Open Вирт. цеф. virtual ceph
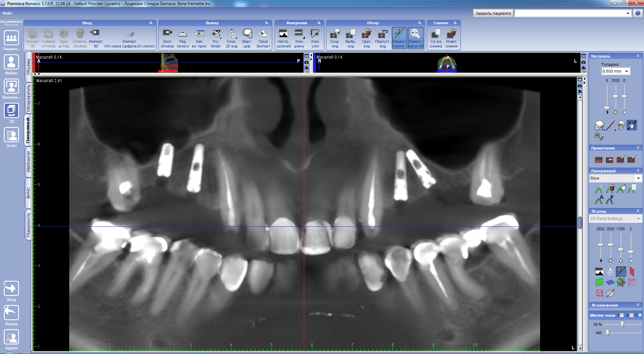The width and height of the screenshot is (644, 354). coord(247,38)
